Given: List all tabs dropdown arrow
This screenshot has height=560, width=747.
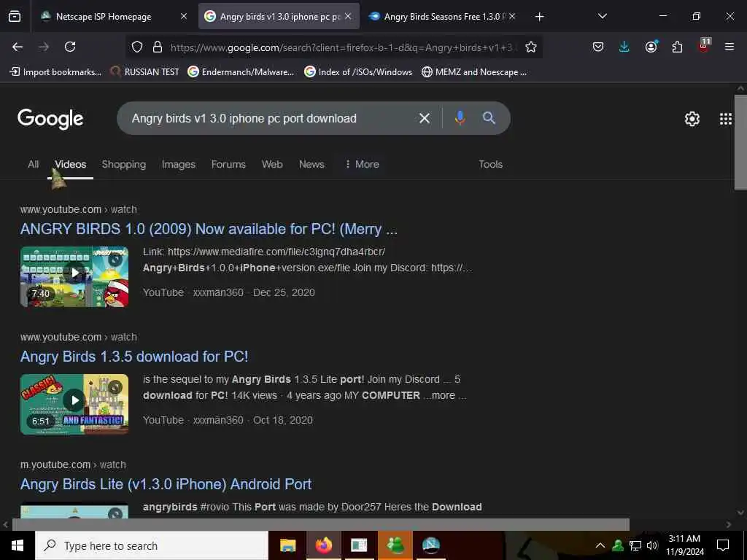Looking at the screenshot, I should point(602,16).
